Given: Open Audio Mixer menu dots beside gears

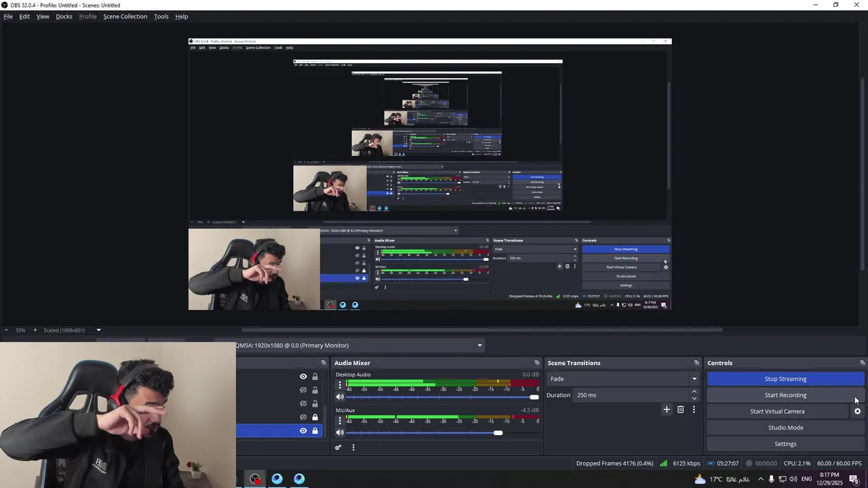Looking at the screenshot, I should [353, 447].
